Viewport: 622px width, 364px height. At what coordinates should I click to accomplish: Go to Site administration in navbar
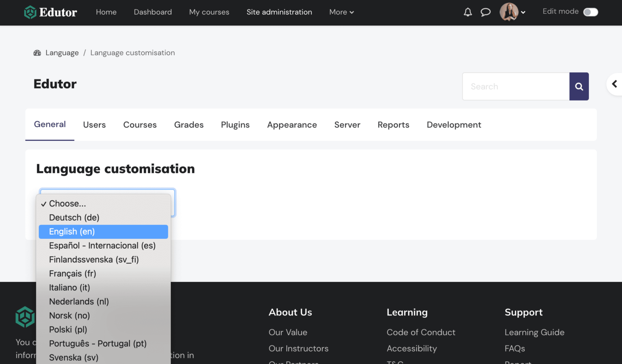click(279, 12)
